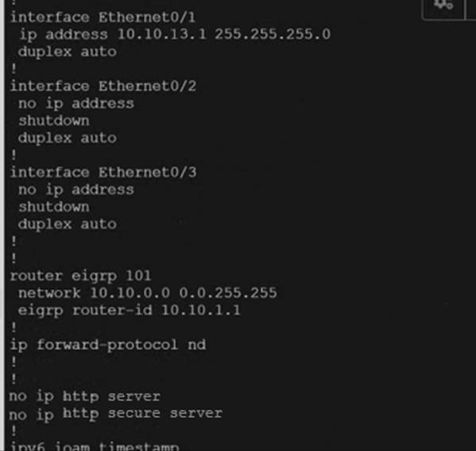Click the 'interface Ethernet0/2' line
Image resolution: width=476 pixels, height=451 pixels.
(x=103, y=87)
